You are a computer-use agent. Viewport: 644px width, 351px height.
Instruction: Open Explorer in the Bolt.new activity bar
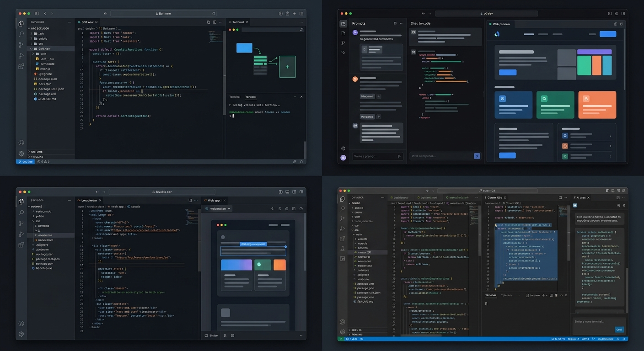[21, 24]
